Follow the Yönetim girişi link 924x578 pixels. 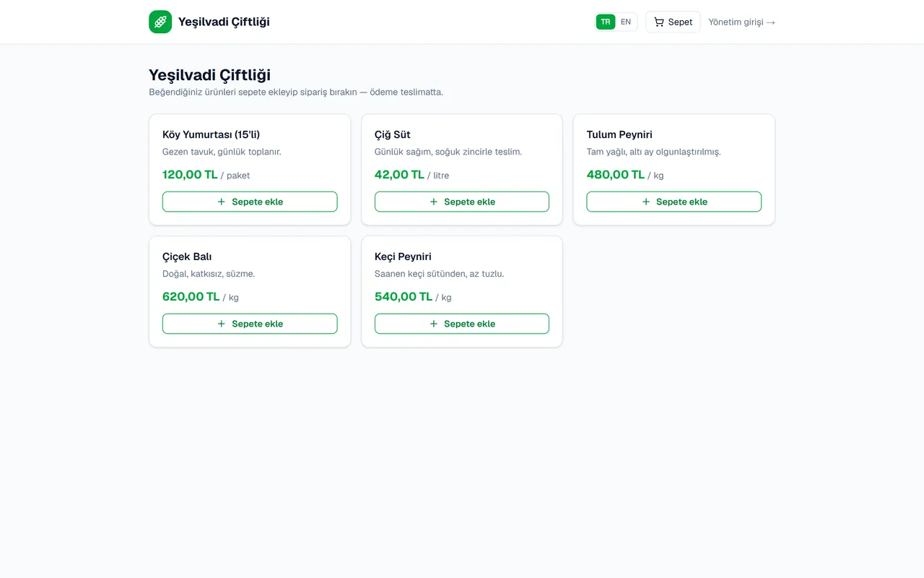click(741, 22)
